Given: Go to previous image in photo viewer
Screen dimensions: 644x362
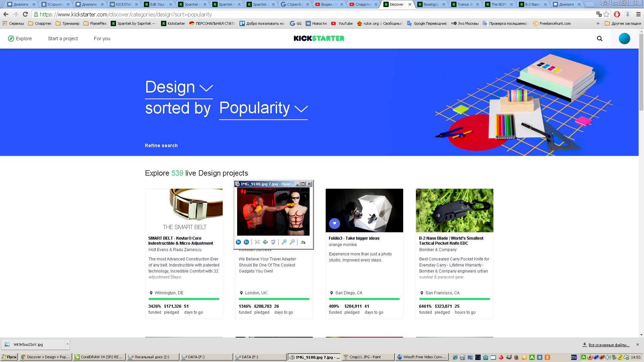Looking at the screenshot, I should pyautogui.click(x=238, y=242).
